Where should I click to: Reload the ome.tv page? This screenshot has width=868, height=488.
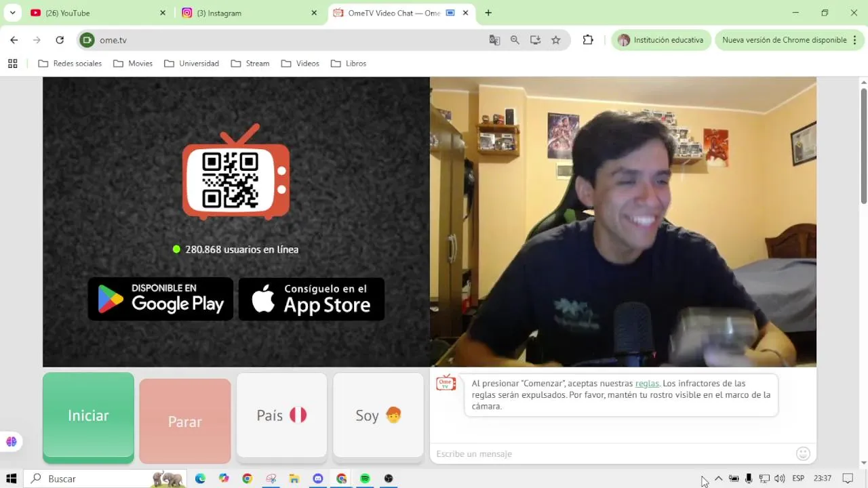(x=60, y=40)
